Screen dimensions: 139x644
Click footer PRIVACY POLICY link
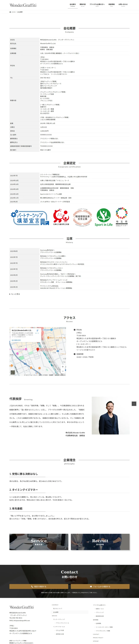98,637
